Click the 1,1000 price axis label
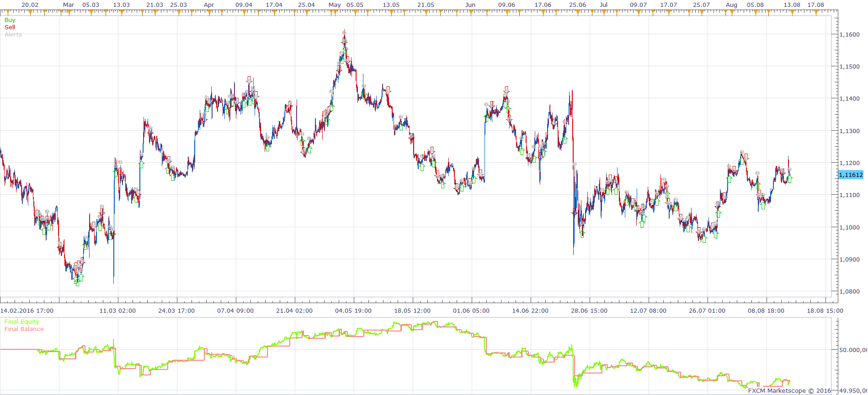The image size is (868, 395). pos(850,228)
